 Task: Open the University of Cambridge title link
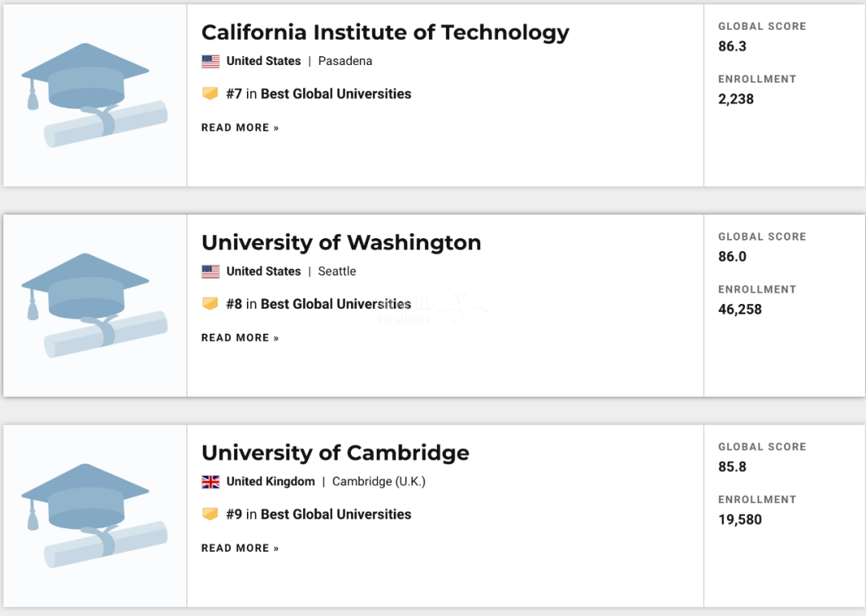[x=335, y=453]
